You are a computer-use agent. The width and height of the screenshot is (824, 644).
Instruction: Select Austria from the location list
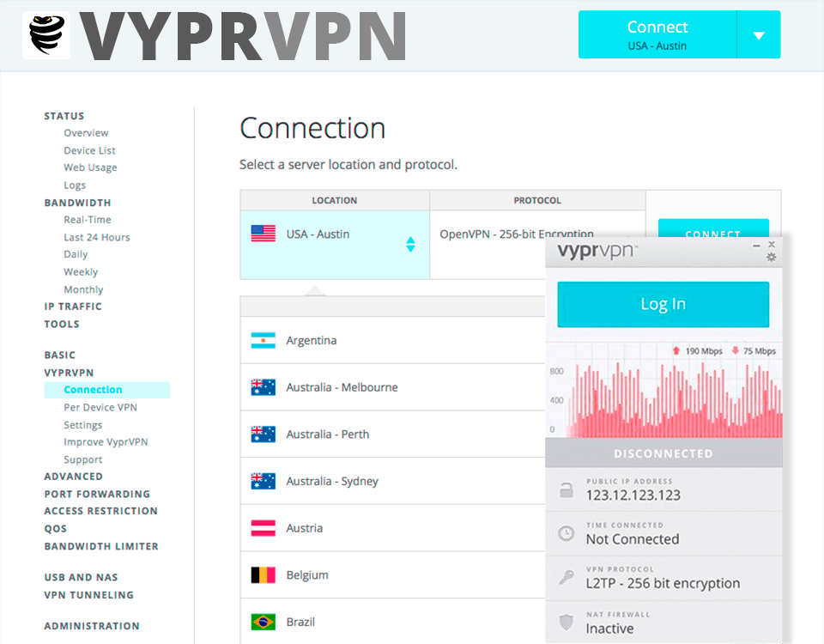point(392,528)
